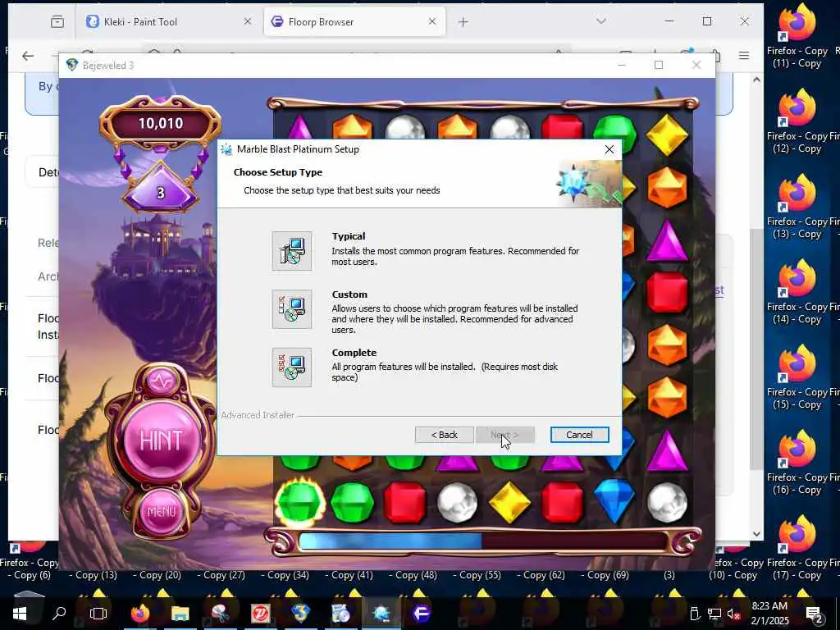The height and width of the screenshot is (630, 840).
Task: Open File Explorer from the taskbar
Action: 180,614
